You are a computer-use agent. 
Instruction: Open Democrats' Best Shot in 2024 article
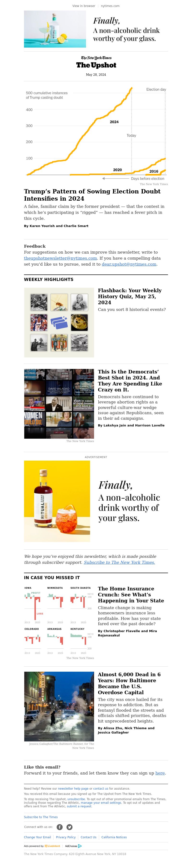tap(130, 380)
